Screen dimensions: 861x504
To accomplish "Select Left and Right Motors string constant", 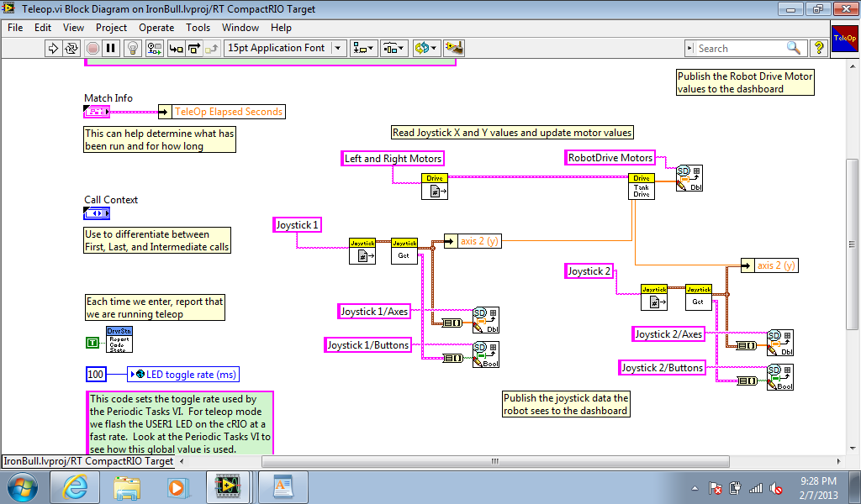I will [393, 159].
